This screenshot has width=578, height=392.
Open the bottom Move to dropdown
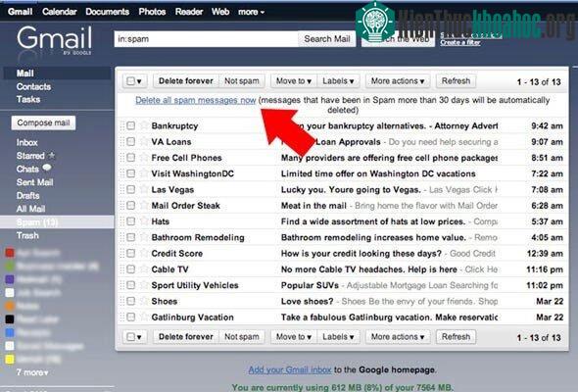point(294,337)
